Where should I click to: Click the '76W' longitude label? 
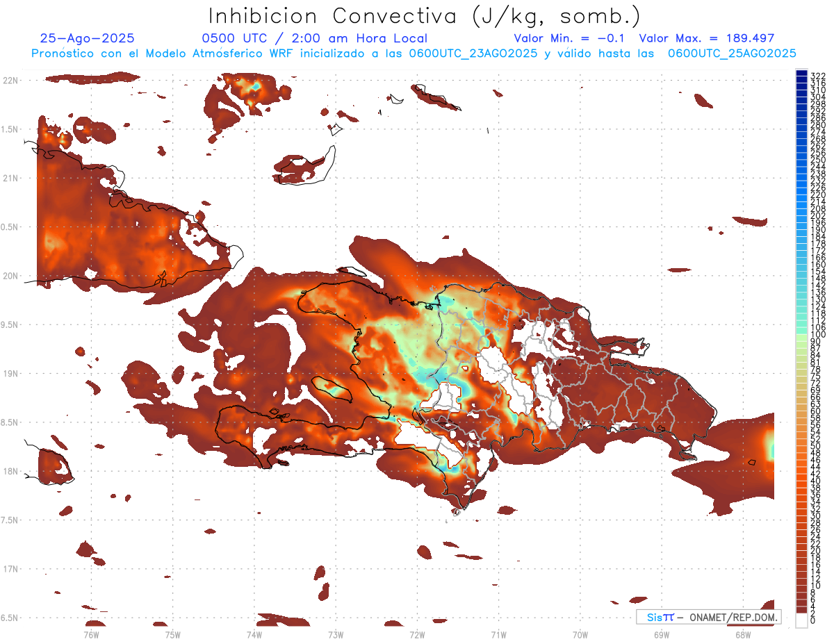click(x=91, y=634)
